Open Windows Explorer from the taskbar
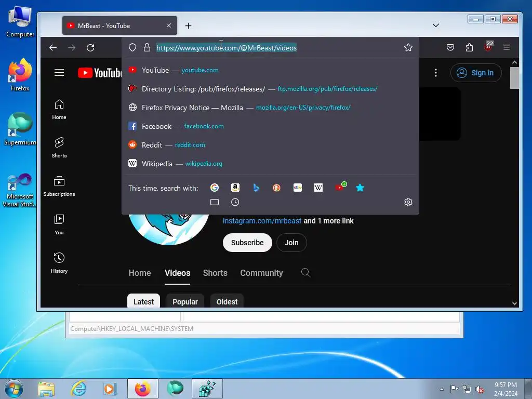 pos(46,389)
